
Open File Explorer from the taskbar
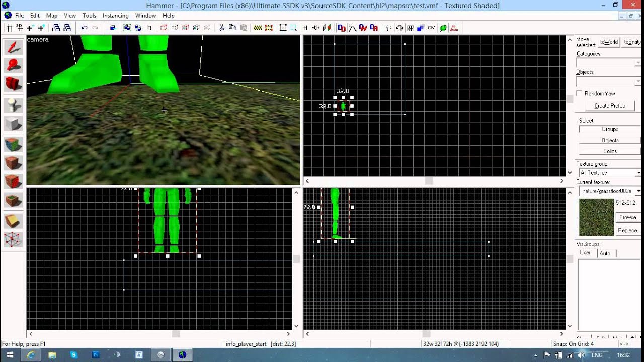pos(52,355)
